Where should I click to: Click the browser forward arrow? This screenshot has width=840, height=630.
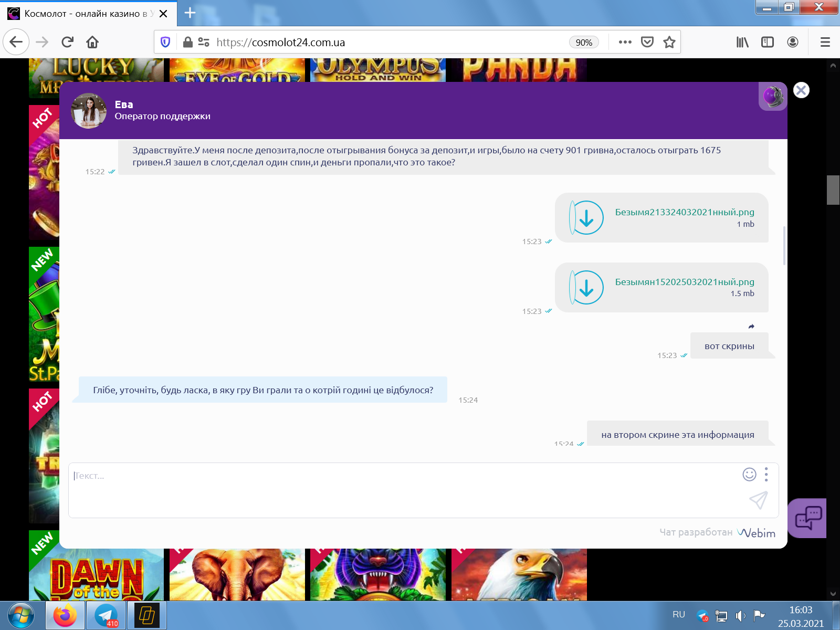point(42,42)
